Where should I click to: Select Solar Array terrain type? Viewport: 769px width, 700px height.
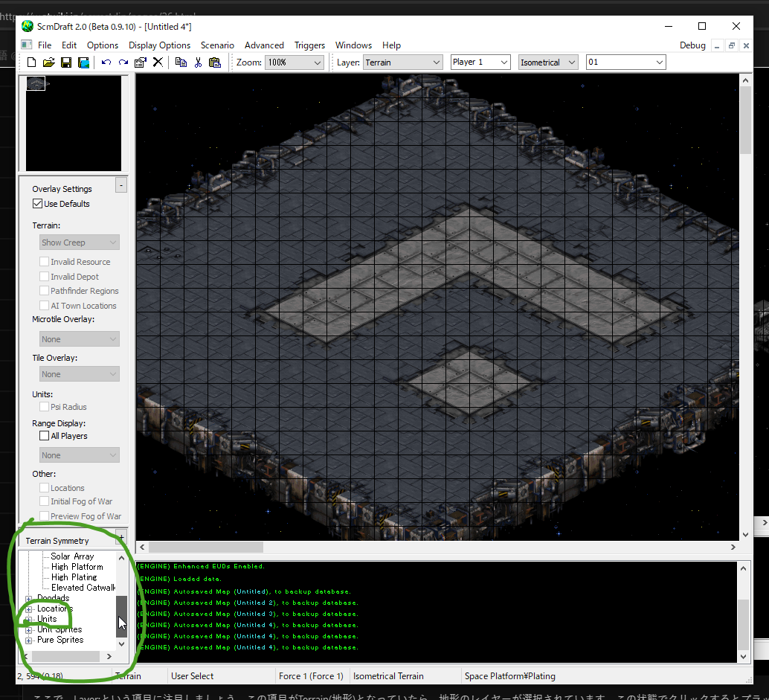click(72, 556)
